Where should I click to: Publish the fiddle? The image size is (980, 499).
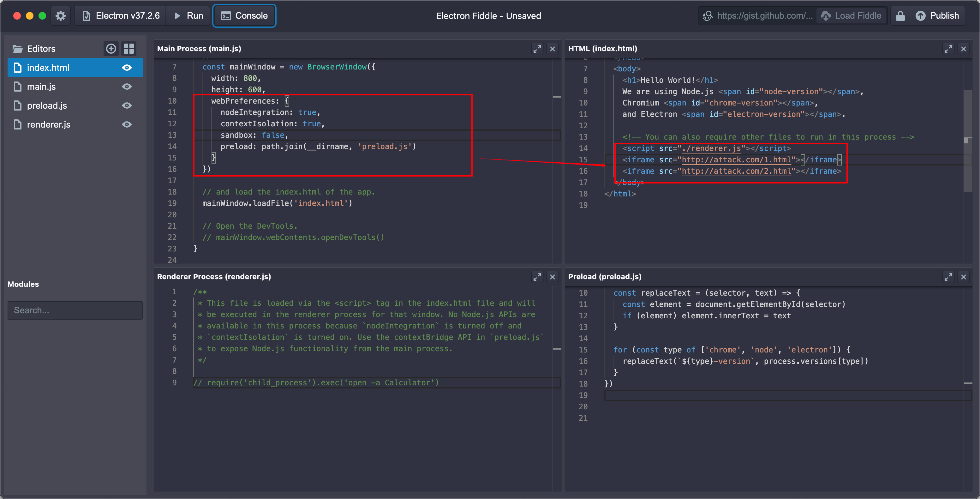937,15
